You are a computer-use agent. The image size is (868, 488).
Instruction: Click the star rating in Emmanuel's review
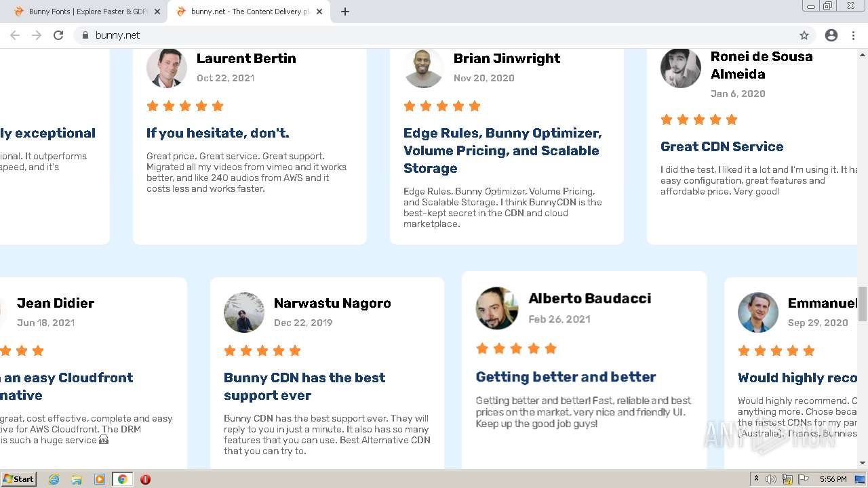point(776,350)
